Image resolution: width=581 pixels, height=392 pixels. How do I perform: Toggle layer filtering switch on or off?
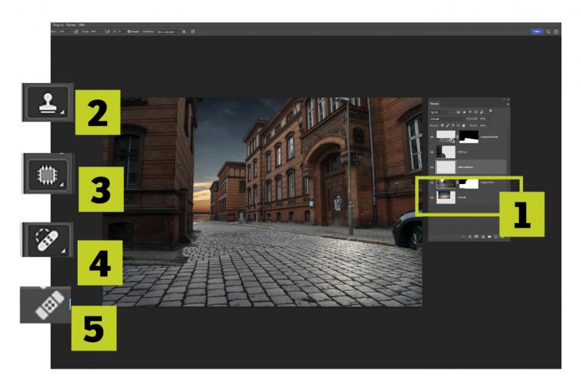[x=490, y=111]
